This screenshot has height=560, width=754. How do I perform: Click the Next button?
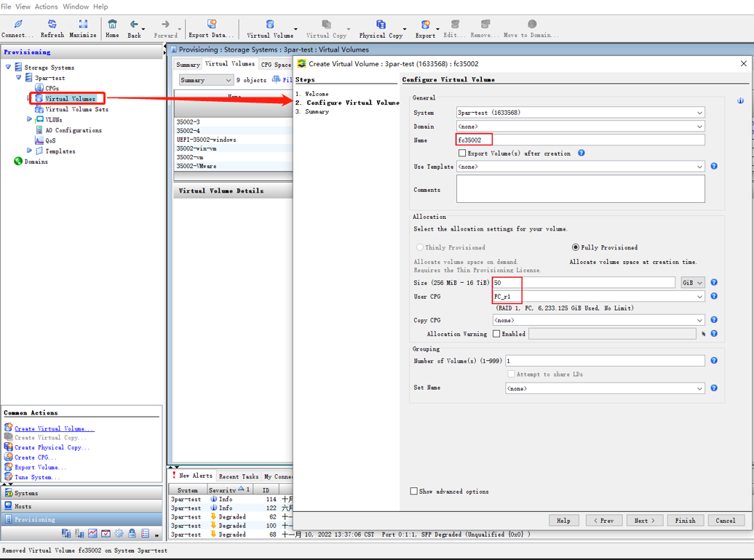pos(644,521)
